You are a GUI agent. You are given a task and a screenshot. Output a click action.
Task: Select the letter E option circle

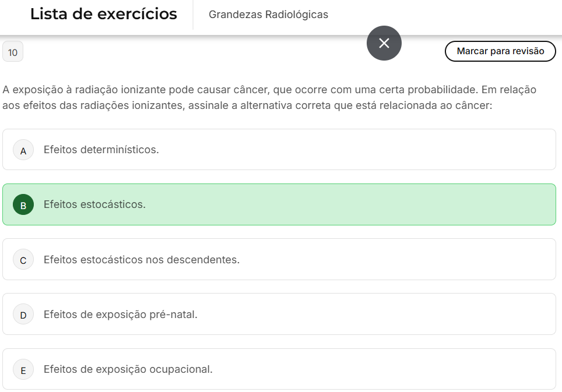(x=23, y=369)
